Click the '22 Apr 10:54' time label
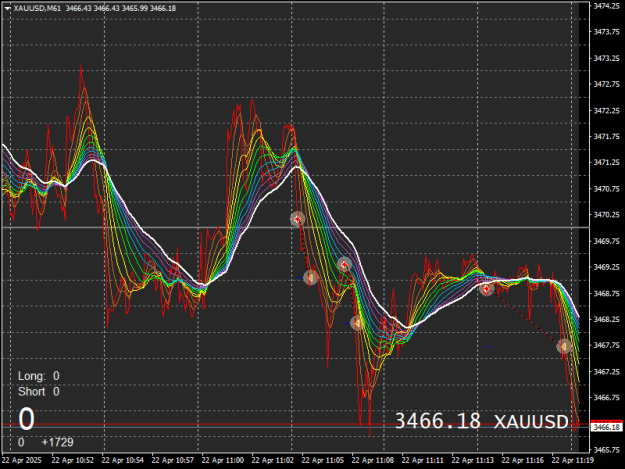This screenshot has height=469, width=625. point(123,460)
